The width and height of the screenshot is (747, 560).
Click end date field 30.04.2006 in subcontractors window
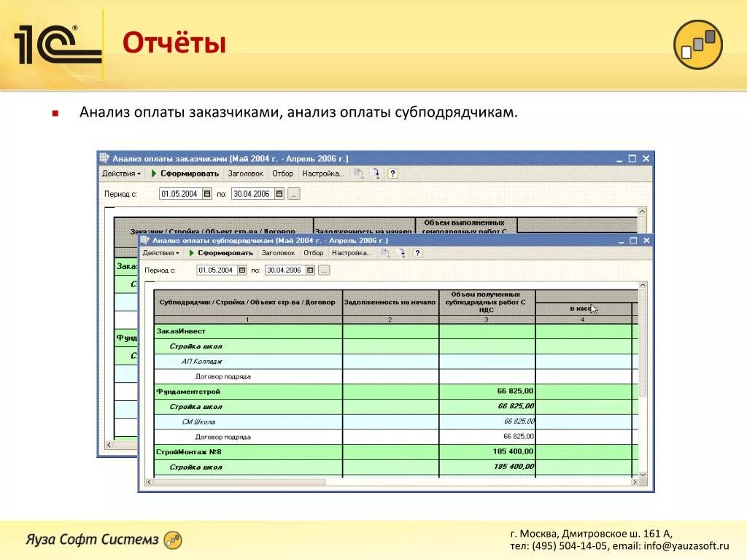pos(285,270)
